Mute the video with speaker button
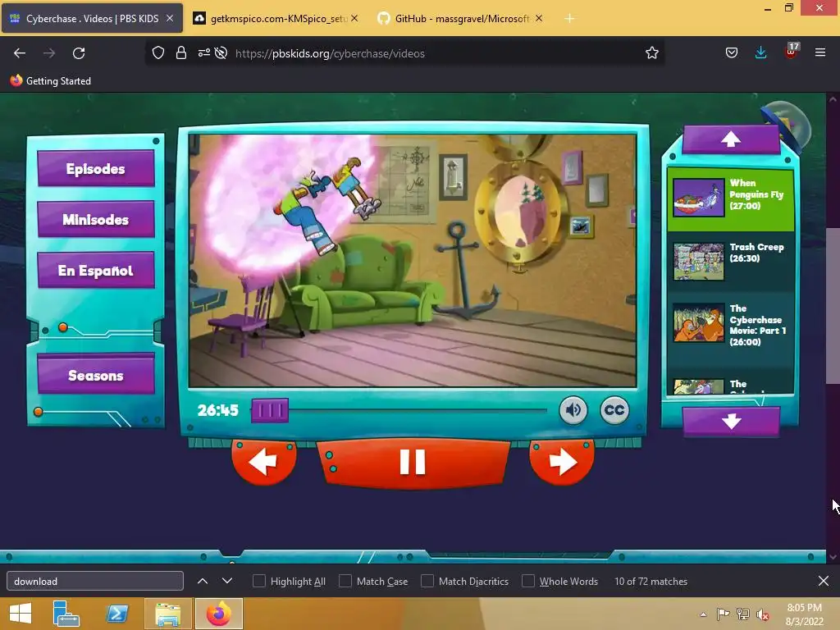 (573, 410)
